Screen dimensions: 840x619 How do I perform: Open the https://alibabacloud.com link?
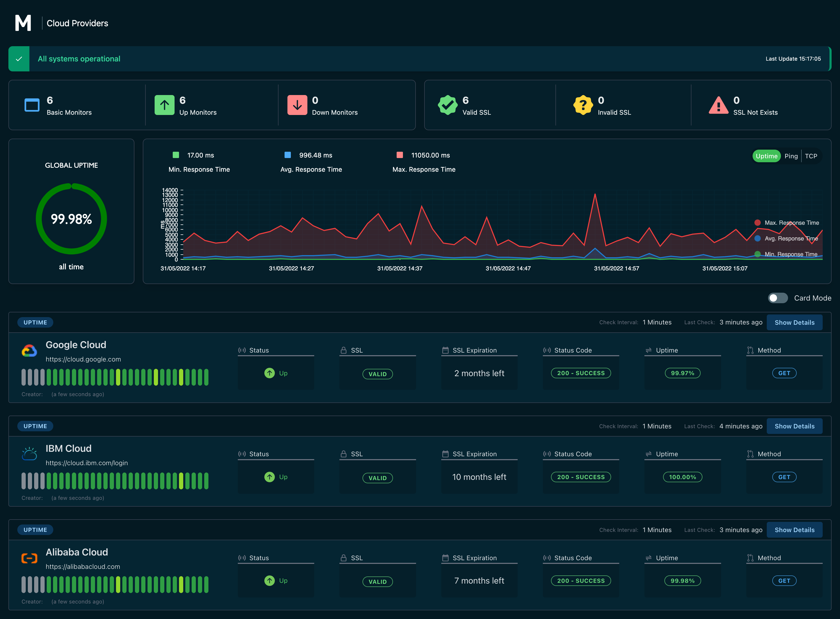tap(83, 566)
